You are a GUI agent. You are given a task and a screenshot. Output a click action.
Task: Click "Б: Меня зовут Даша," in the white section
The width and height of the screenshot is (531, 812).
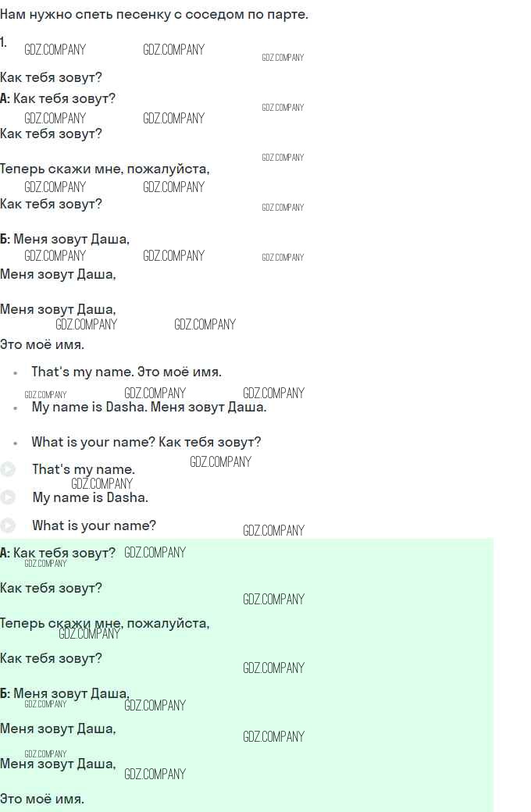click(65, 239)
